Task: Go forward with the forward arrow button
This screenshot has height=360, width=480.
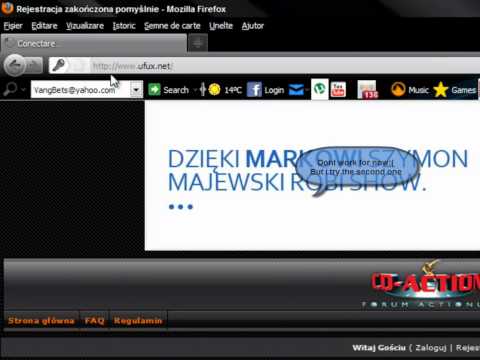Action: point(34,65)
